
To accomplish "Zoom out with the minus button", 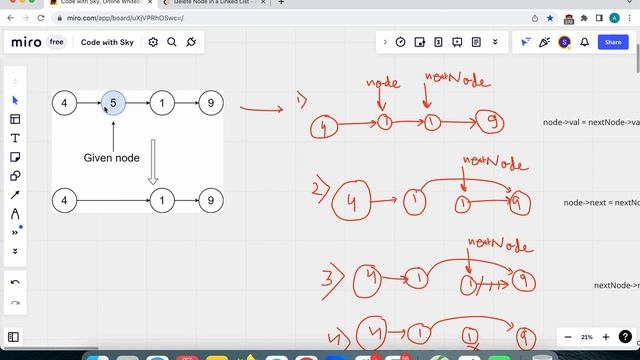I will 568,337.
